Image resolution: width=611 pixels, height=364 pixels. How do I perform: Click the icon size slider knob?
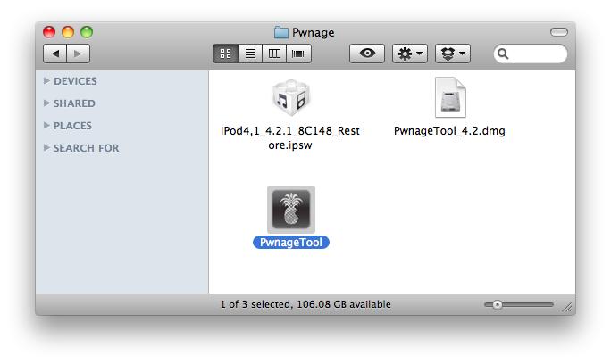pyautogui.click(x=498, y=305)
